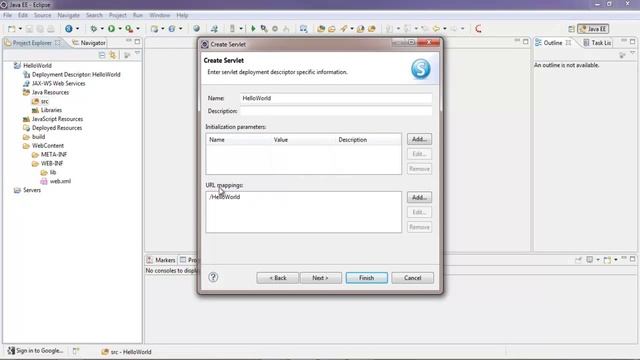Click the green Run toolbar icon
Image resolution: width=640 pixels, height=360 pixels.
111,29
